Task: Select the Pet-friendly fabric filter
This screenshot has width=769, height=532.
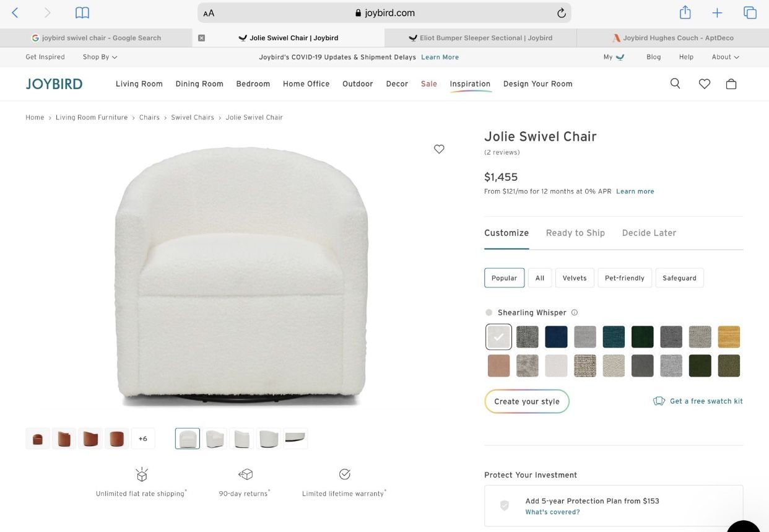Action: click(624, 277)
